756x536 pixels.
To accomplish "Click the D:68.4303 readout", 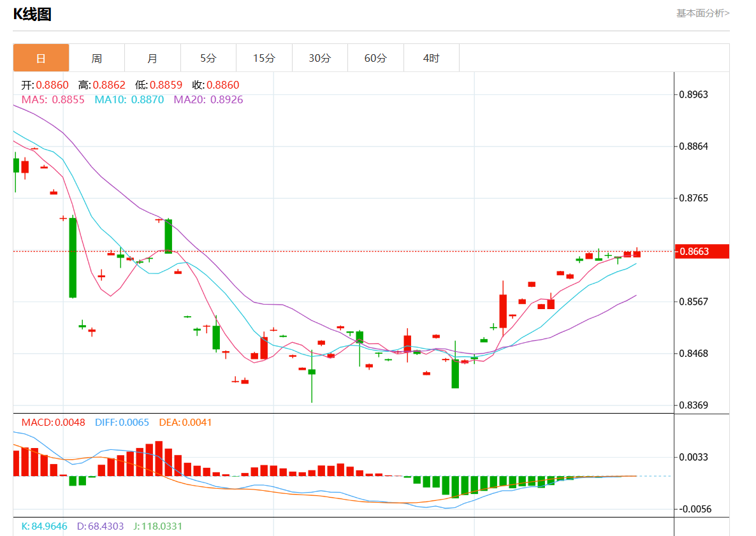I will pyautogui.click(x=100, y=526).
